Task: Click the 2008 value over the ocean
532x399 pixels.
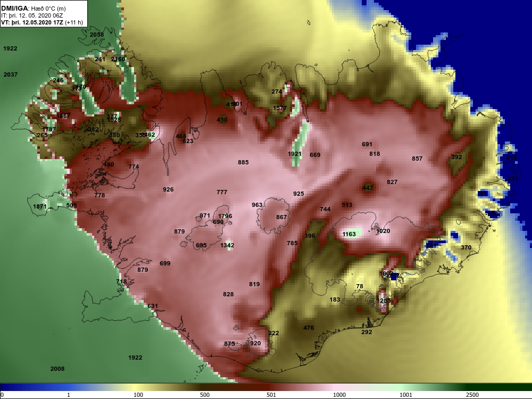Action: (57, 369)
